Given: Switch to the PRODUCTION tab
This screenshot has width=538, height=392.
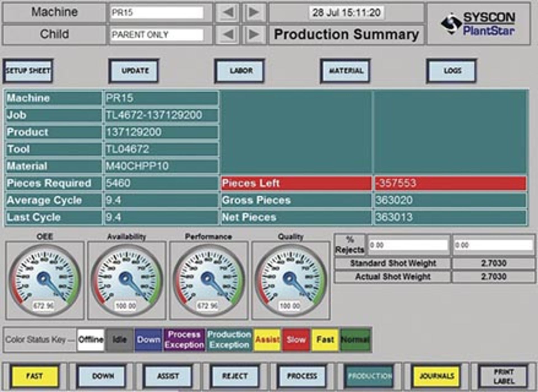Looking at the screenshot, I should 370,377.
